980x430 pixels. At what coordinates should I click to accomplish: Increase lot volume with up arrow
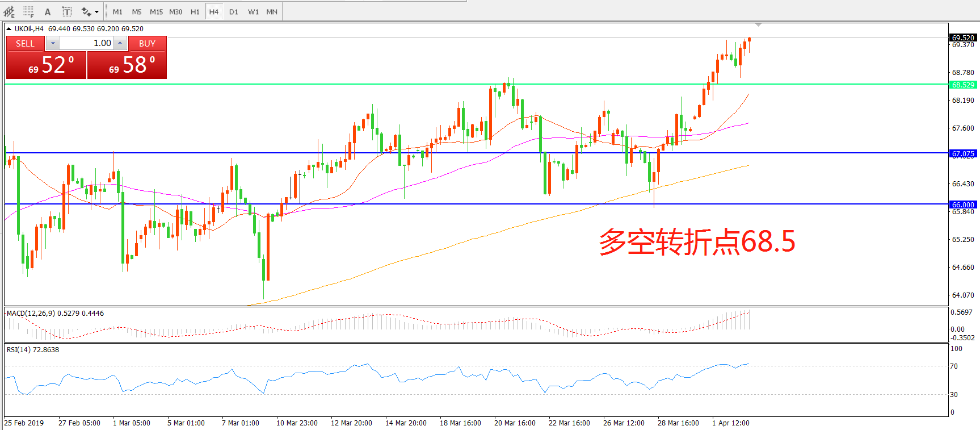120,43
